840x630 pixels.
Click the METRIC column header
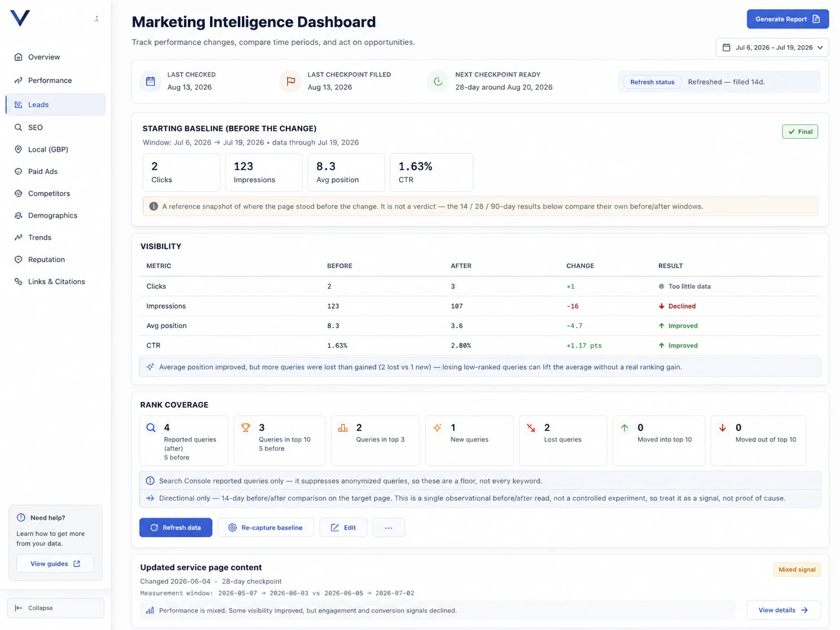click(x=159, y=266)
